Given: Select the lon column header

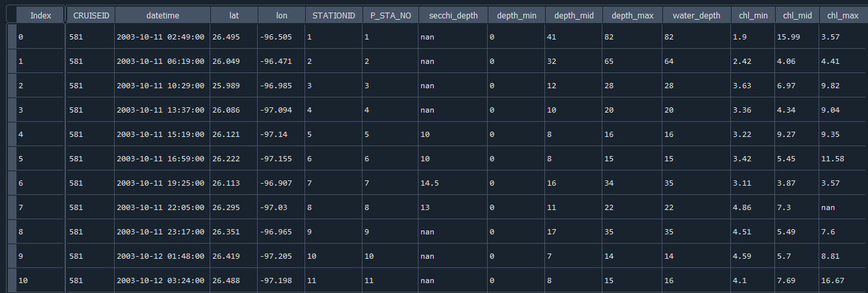Looking at the screenshot, I should 281,15.
